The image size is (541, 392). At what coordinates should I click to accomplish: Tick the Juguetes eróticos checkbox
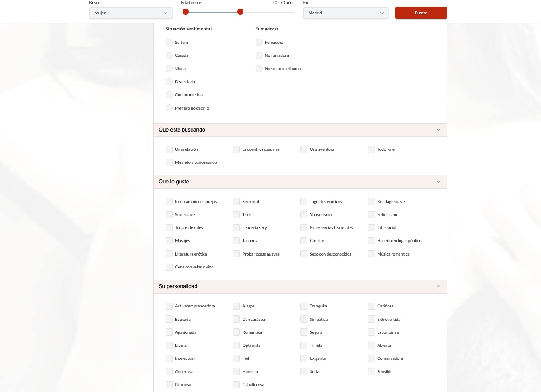(304, 202)
